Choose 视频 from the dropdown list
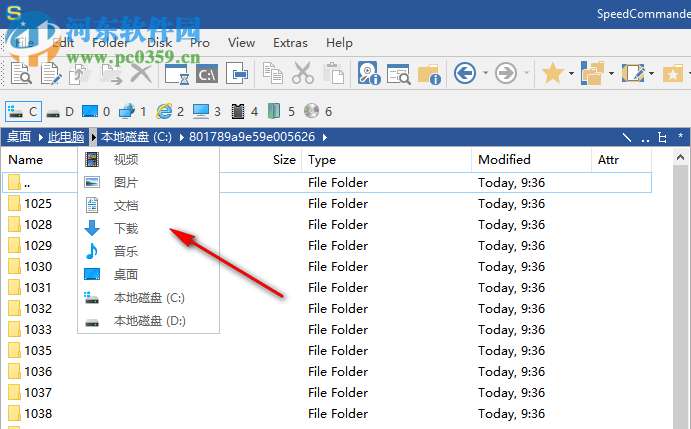This screenshot has height=429, width=691. coord(149,159)
